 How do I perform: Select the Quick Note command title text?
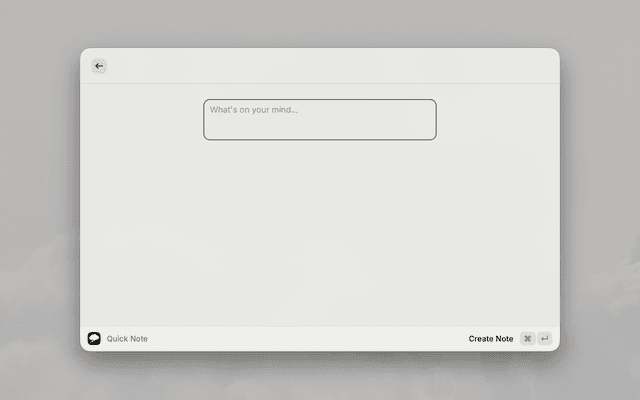pos(127,339)
